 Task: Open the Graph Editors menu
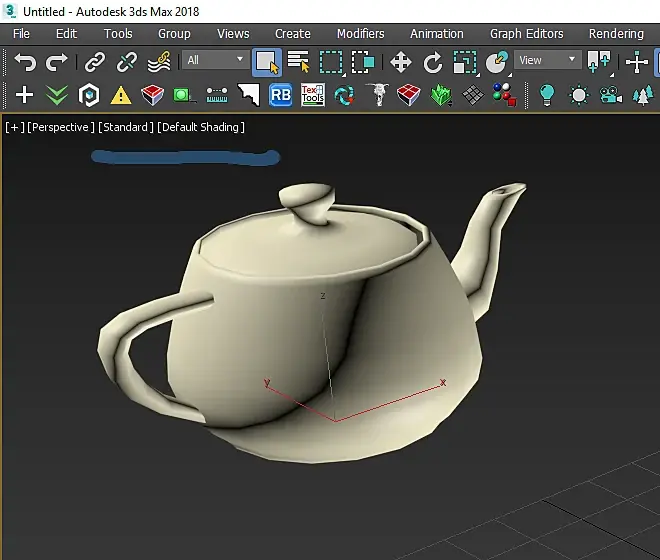527,33
